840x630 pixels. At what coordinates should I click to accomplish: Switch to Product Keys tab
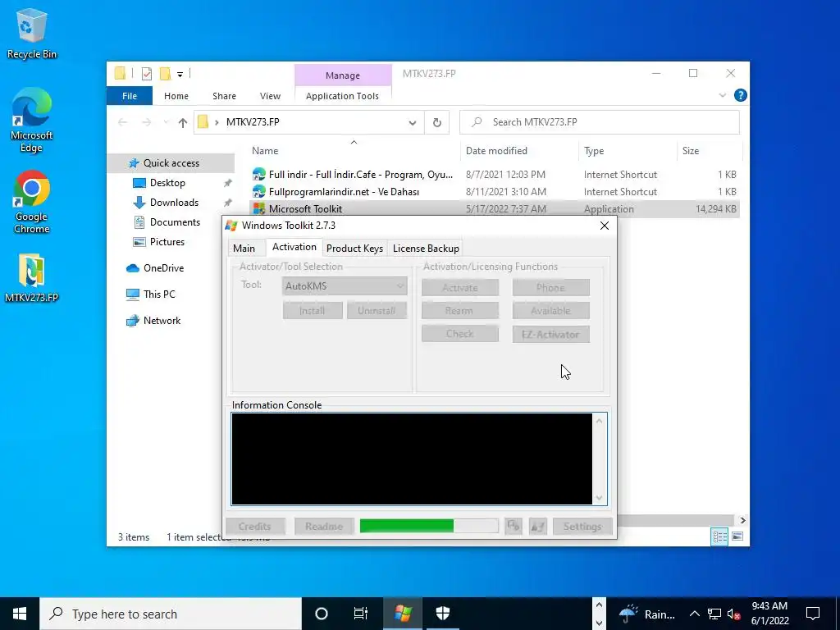354,249
